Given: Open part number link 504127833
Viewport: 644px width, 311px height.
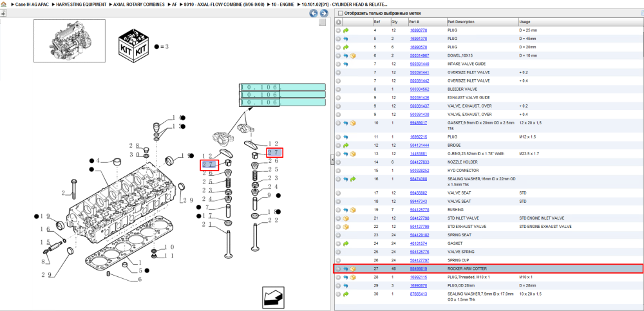Looking at the screenshot, I should pyautogui.click(x=419, y=162).
